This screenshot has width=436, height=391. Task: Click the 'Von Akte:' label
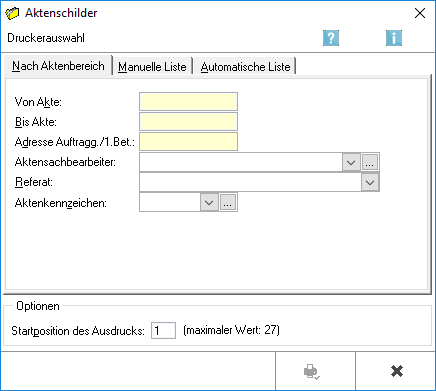pos(38,102)
